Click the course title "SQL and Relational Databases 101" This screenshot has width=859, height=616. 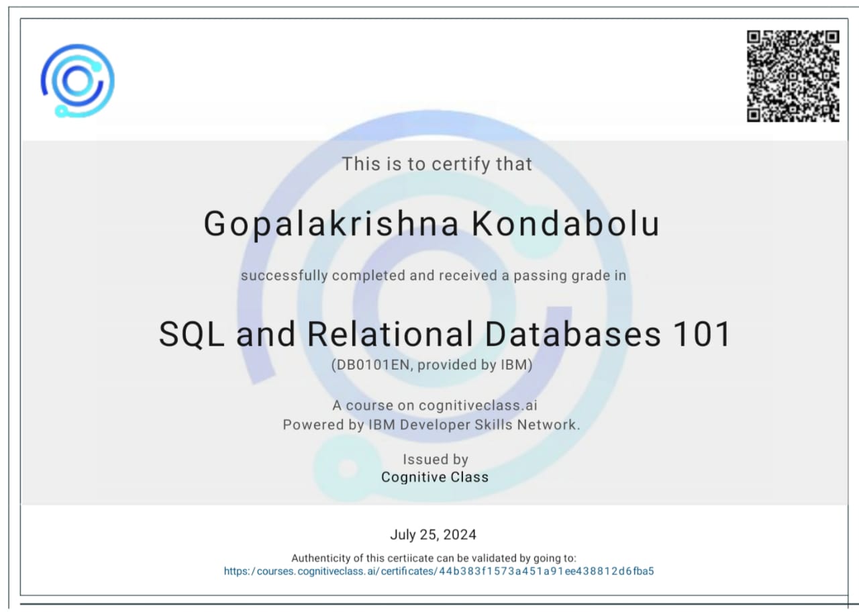point(444,333)
